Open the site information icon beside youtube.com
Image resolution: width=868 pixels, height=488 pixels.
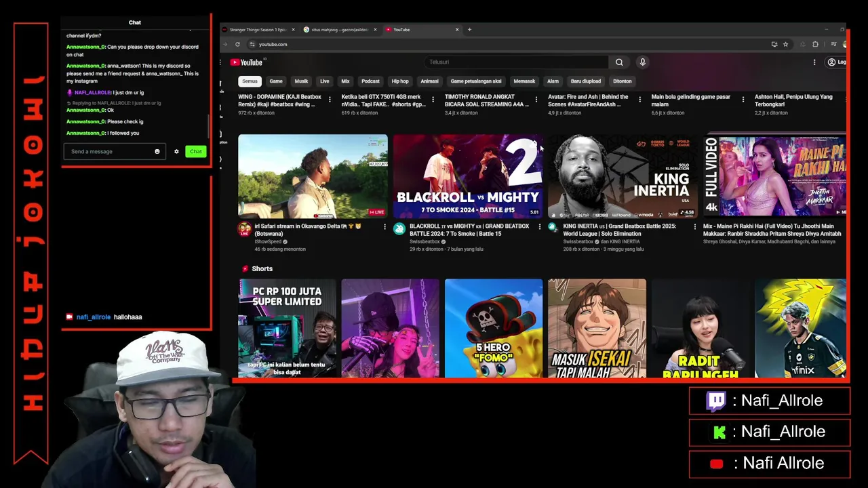[252, 44]
